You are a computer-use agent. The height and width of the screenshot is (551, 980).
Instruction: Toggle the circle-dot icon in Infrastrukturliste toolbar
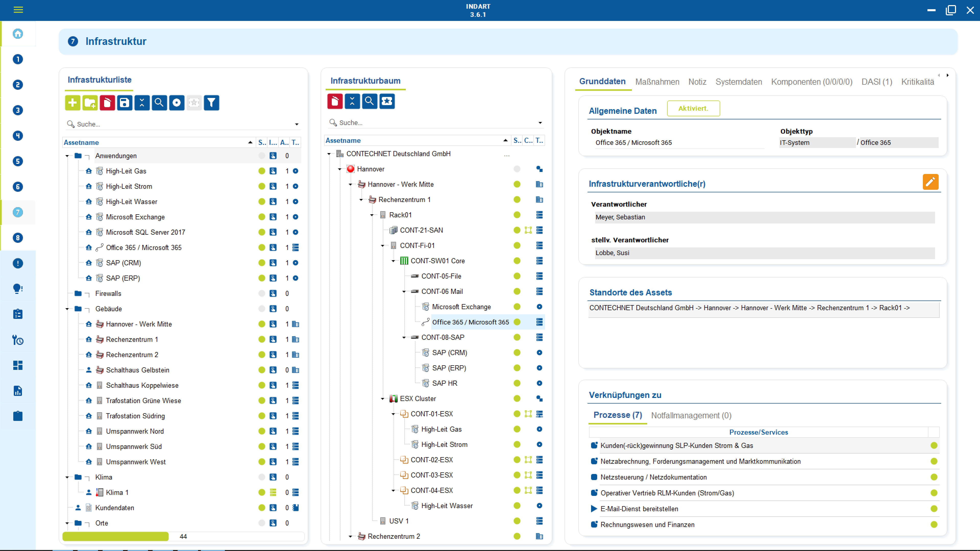click(x=177, y=103)
